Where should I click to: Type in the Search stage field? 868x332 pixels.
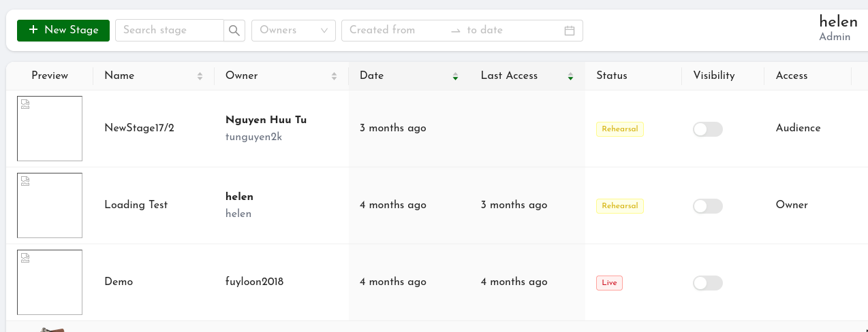point(169,31)
